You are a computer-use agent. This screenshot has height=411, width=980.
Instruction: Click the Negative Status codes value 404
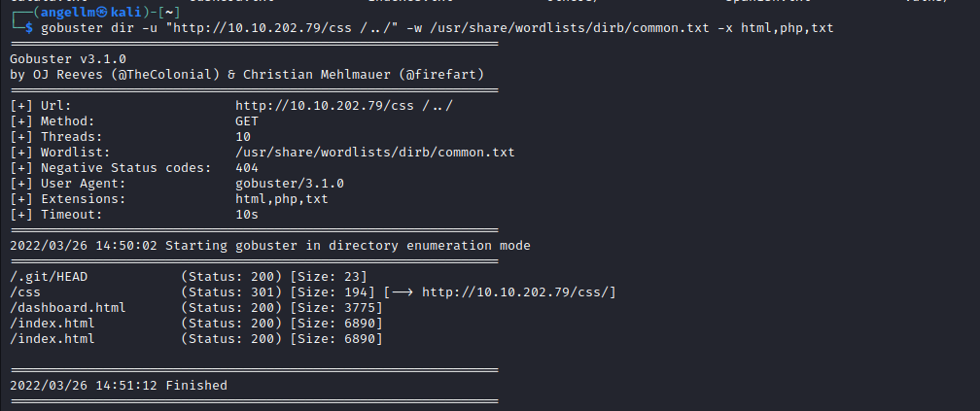pyautogui.click(x=247, y=167)
